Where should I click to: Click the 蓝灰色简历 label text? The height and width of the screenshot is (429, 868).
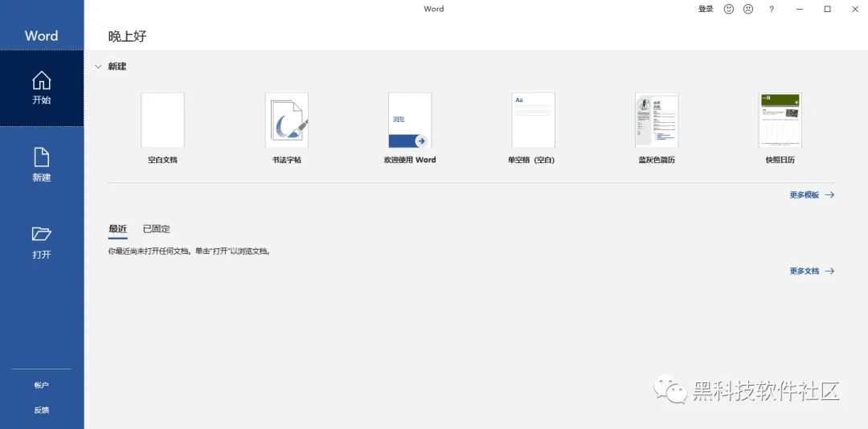coord(657,160)
